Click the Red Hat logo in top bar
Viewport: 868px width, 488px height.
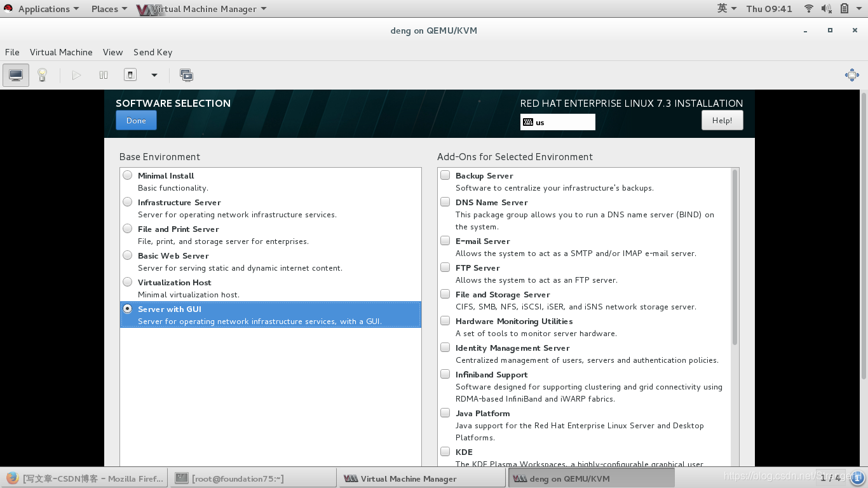(8, 9)
